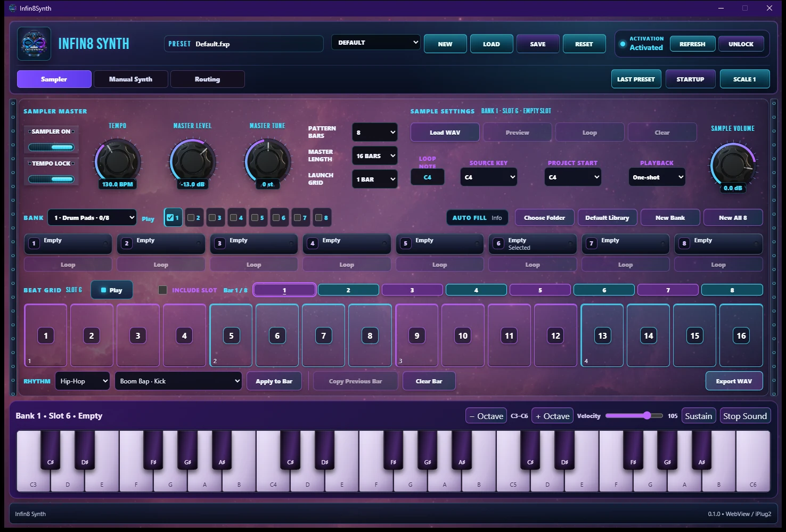Screen dimensions: 786x532
Task: Click slot 1 Empty sample pad
Action: [x=68, y=243]
